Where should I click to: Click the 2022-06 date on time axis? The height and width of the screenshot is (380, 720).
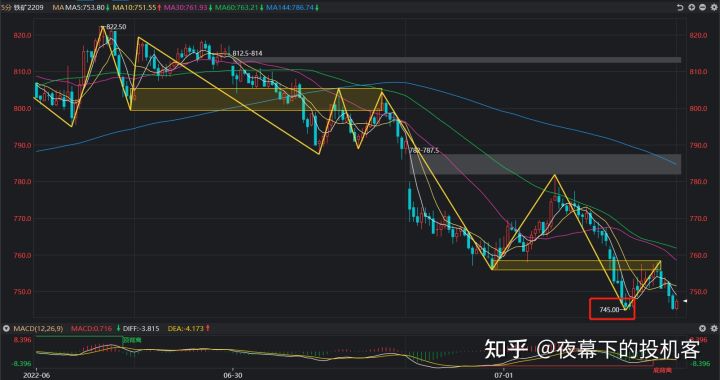point(36,375)
